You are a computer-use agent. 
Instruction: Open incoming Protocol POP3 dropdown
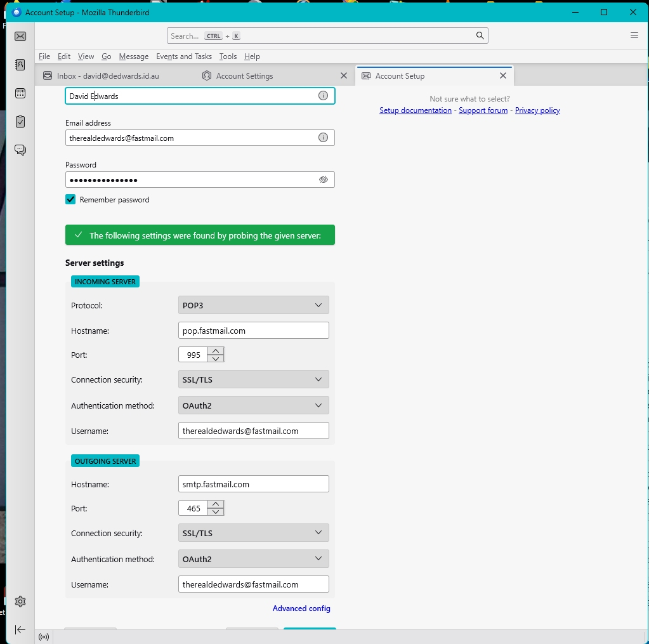[x=253, y=305]
